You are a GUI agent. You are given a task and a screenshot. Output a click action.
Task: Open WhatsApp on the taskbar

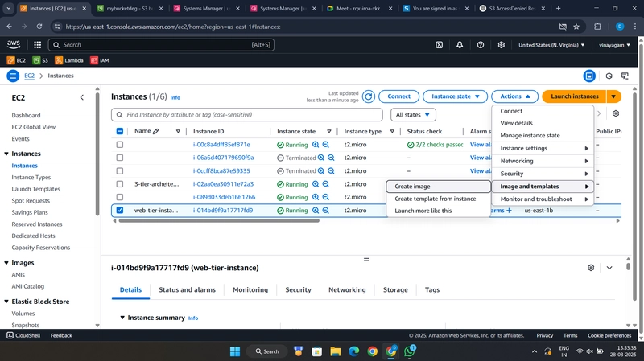[x=410, y=351]
